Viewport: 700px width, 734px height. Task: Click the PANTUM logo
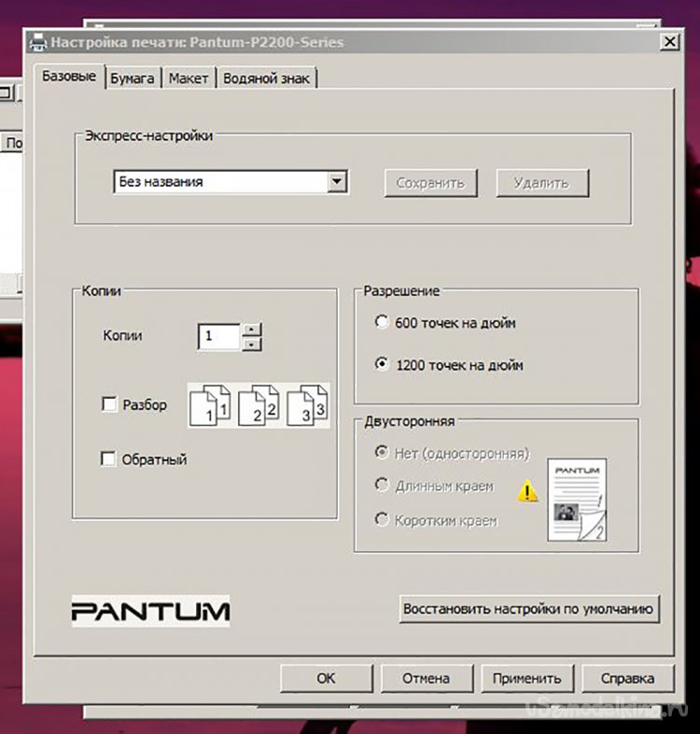coord(150,611)
